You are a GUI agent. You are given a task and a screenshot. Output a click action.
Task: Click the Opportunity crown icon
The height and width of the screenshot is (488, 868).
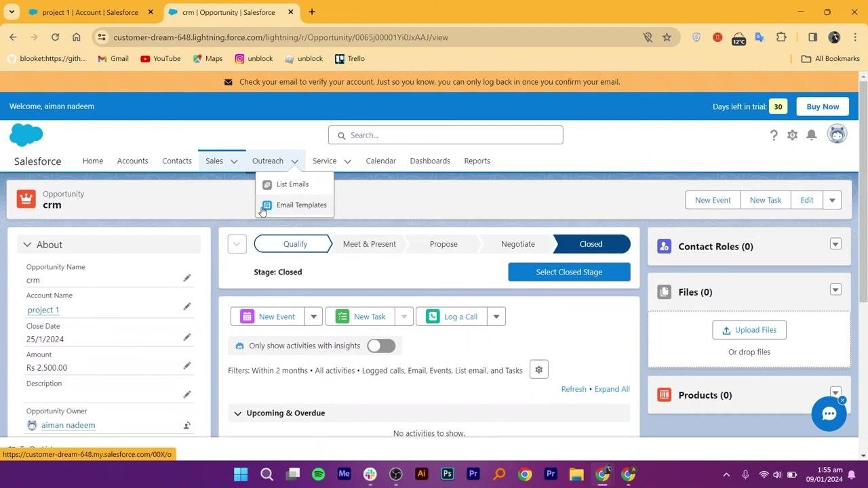(x=26, y=199)
